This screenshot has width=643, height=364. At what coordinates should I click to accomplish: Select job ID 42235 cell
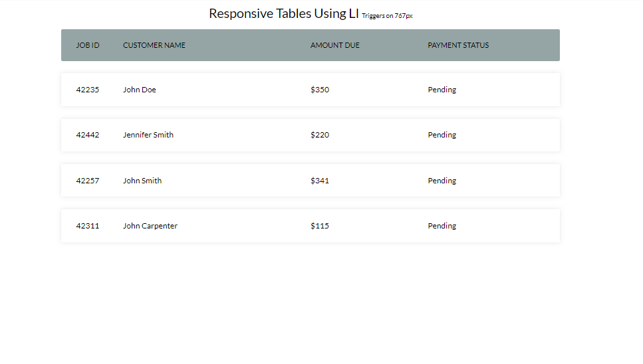point(88,90)
